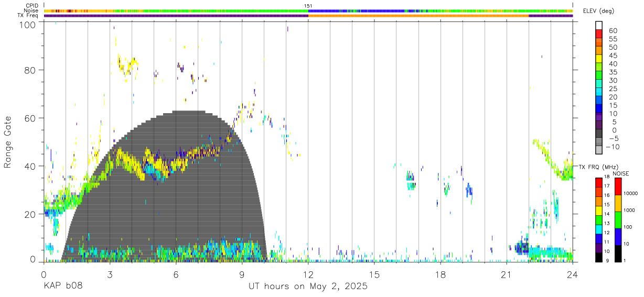Click the x-axis tick label 9

[x=242, y=274]
